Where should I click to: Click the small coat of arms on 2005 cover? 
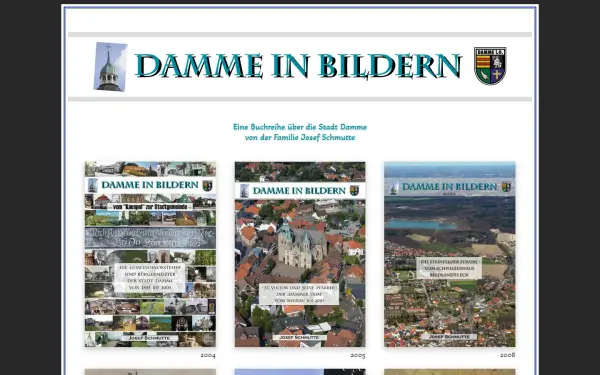tap(354, 191)
